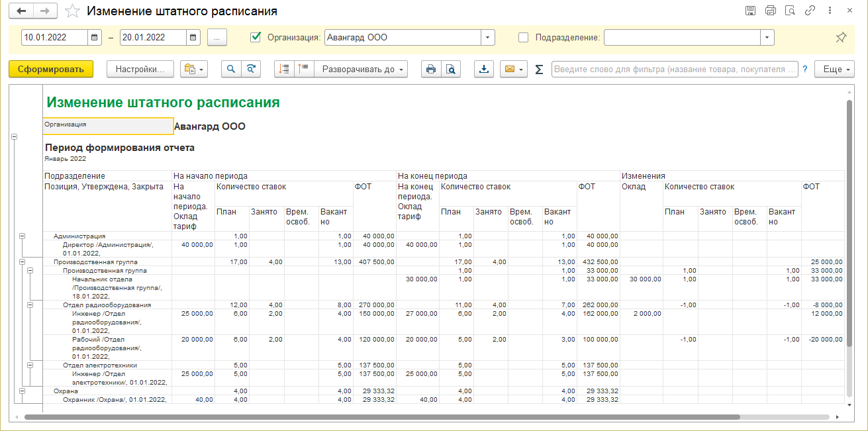Open the Организация dropdown list arrow
This screenshot has height=431, width=868.
487,38
